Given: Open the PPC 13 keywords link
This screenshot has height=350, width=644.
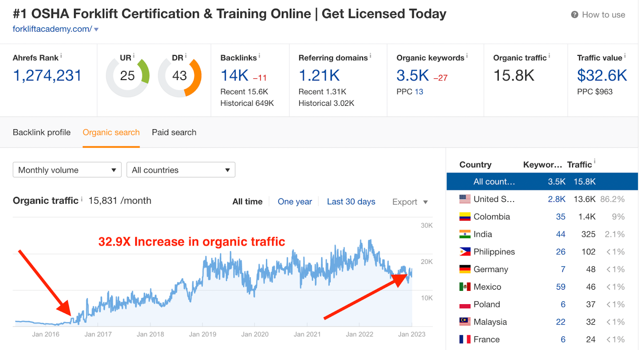Looking at the screenshot, I should 419,92.
